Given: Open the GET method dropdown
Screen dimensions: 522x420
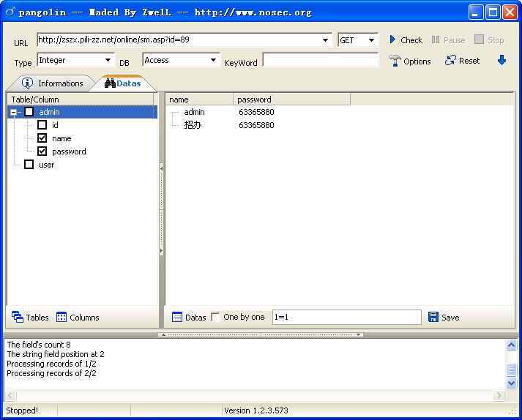Looking at the screenshot, I should (x=371, y=40).
